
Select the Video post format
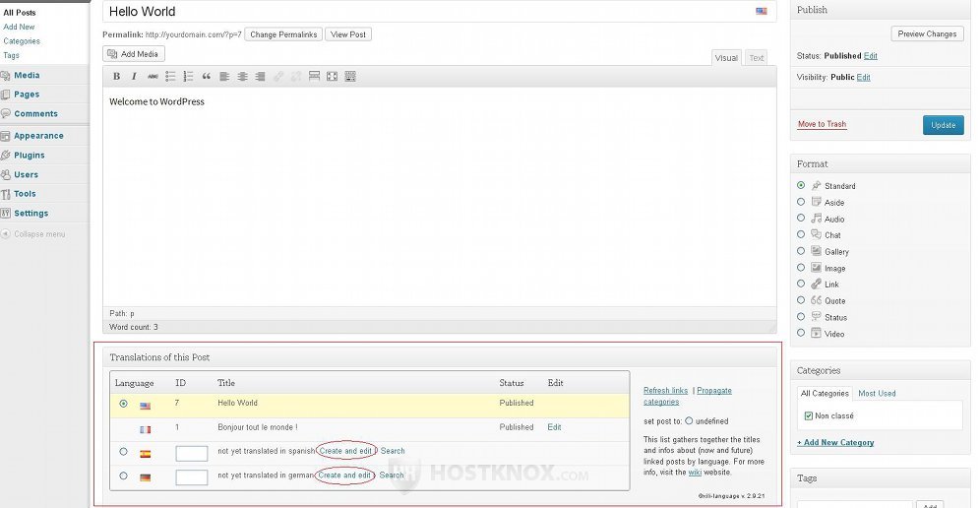click(801, 334)
